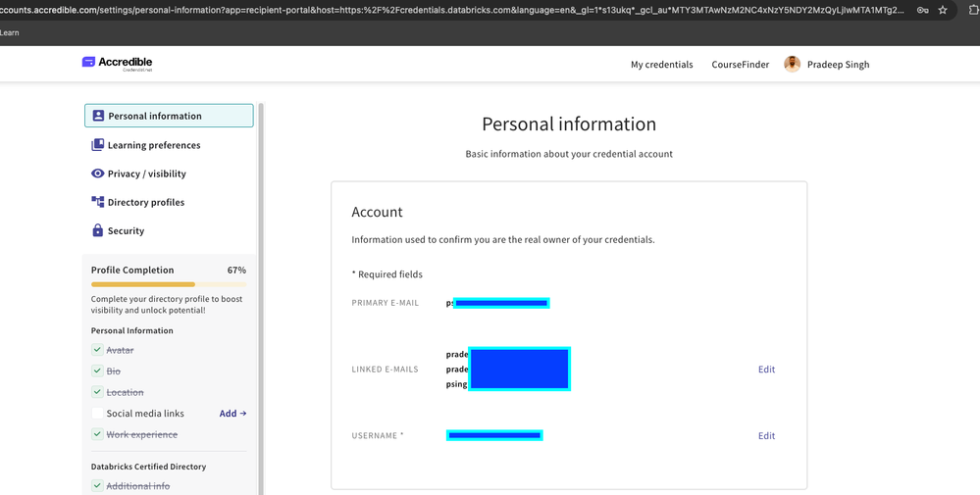
Task: Click the Directory profiles tree icon
Action: tap(97, 202)
